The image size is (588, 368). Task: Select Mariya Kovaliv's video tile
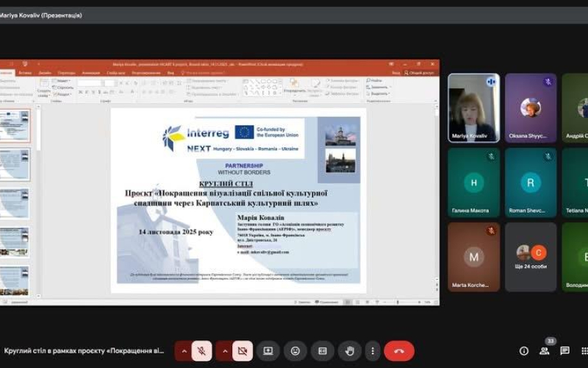click(473, 107)
